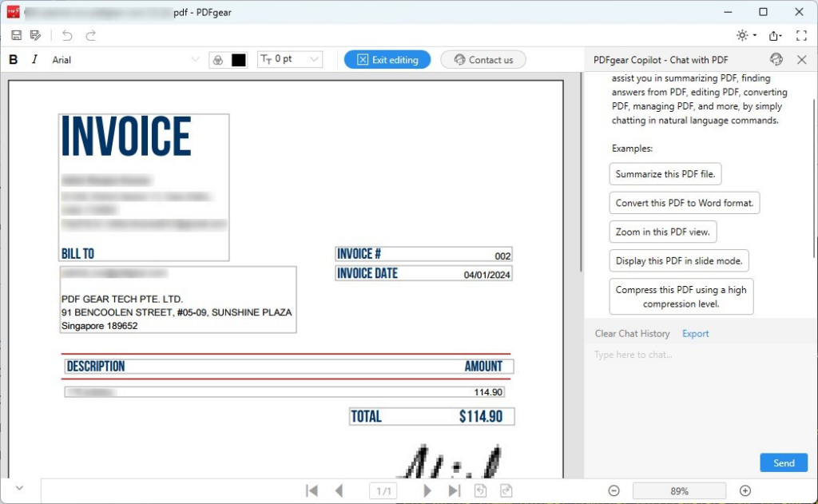The width and height of the screenshot is (818, 504).
Task: Rotate page counterclockwise
Action: point(480,490)
